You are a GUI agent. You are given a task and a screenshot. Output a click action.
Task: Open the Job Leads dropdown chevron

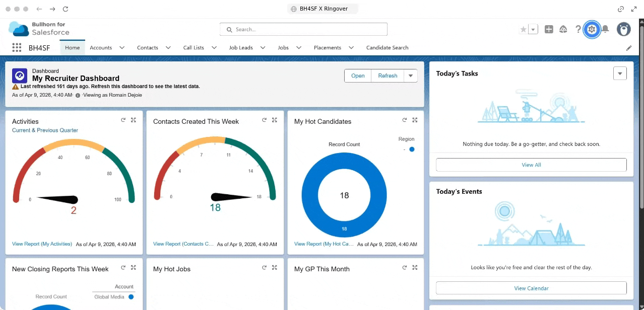[263, 48]
